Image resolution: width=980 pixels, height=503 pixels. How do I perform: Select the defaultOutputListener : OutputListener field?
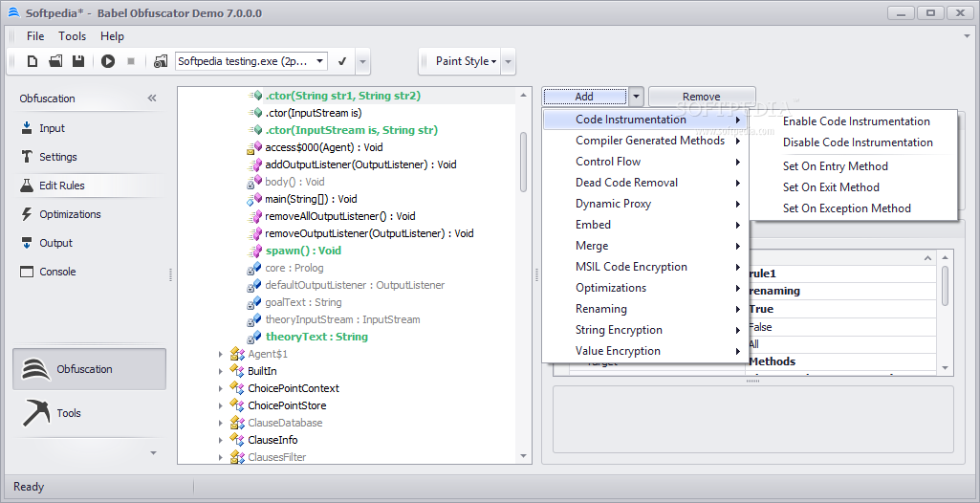tap(355, 285)
